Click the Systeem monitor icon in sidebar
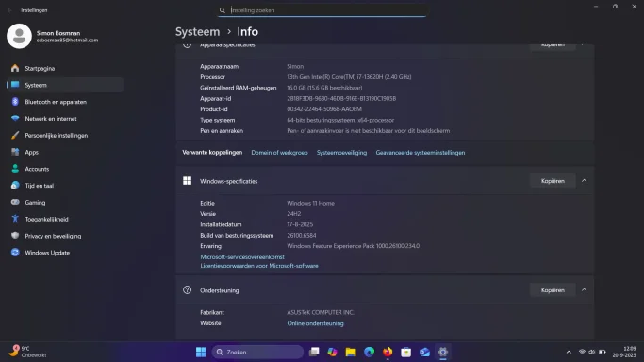The width and height of the screenshot is (644, 362). pos(15,85)
